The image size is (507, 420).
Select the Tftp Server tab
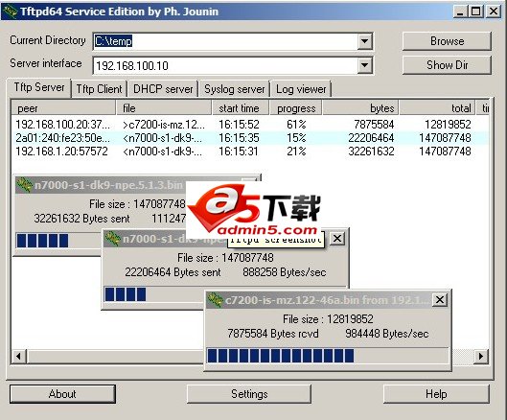39,87
